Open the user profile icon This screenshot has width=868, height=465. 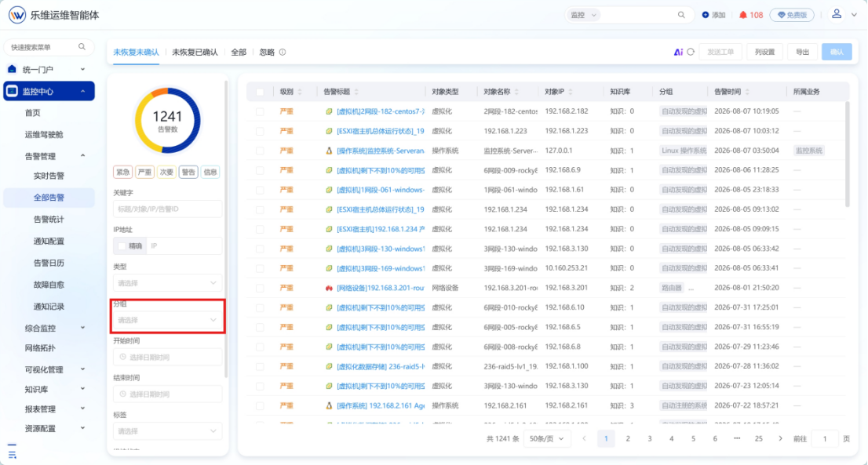coord(837,14)
